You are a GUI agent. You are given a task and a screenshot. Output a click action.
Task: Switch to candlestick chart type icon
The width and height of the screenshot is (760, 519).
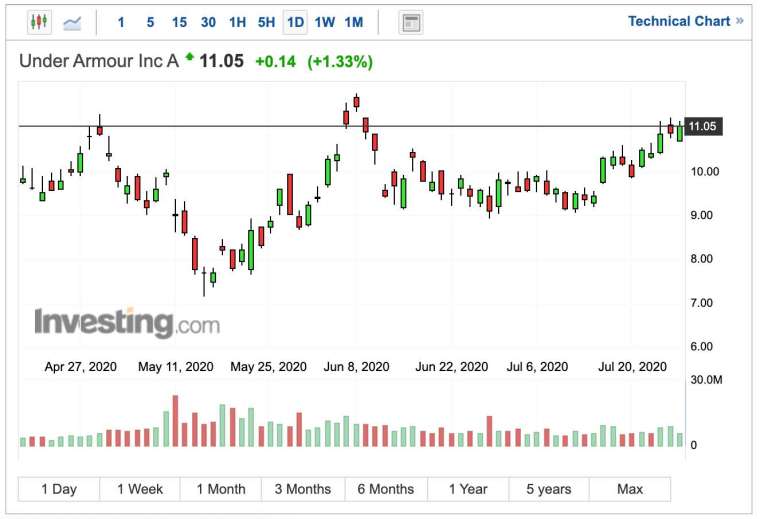pyautogui.click(x=39, y=22)
